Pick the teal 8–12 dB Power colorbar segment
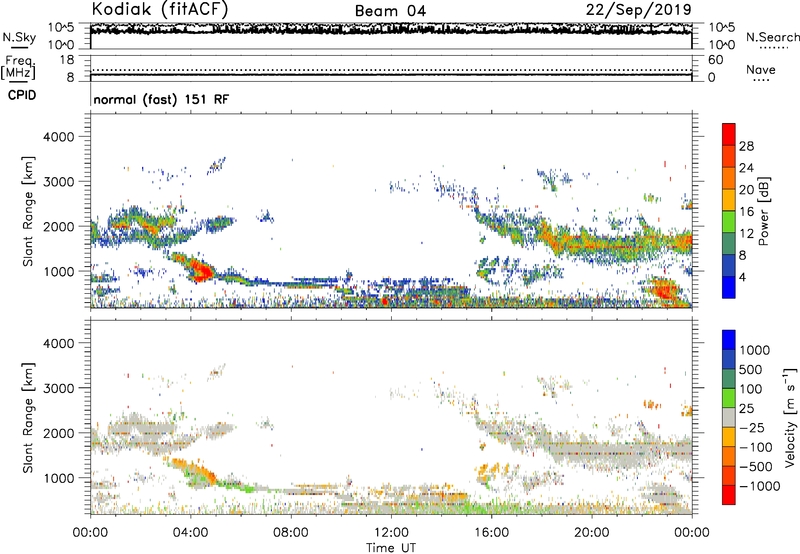Viewport: 800px width, 554px height. coord(729,243)
